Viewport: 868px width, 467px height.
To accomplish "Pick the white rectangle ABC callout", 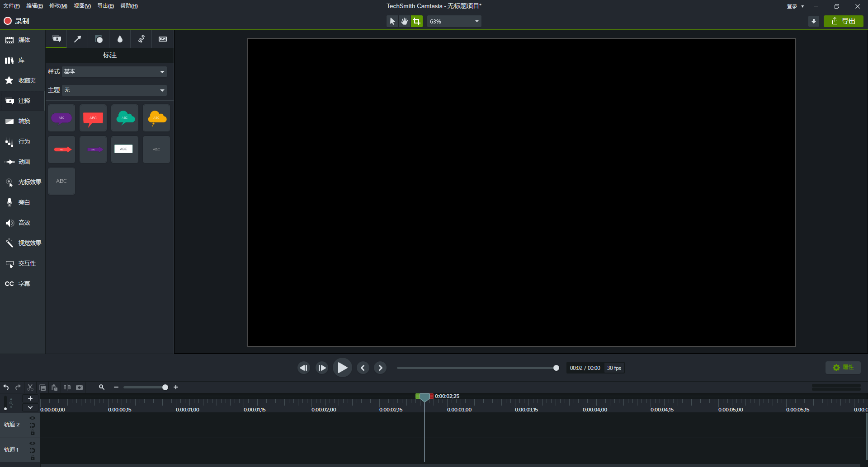I will [125, 149].
